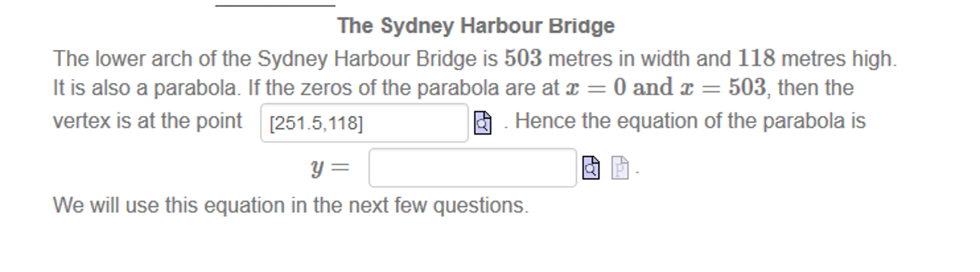Click the bold number 503 in the first sentence

point(523,58)
